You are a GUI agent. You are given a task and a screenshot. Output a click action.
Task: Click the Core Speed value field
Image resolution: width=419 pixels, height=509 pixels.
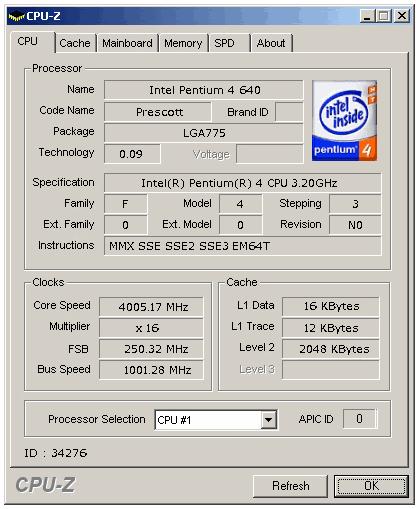(151, 307)
